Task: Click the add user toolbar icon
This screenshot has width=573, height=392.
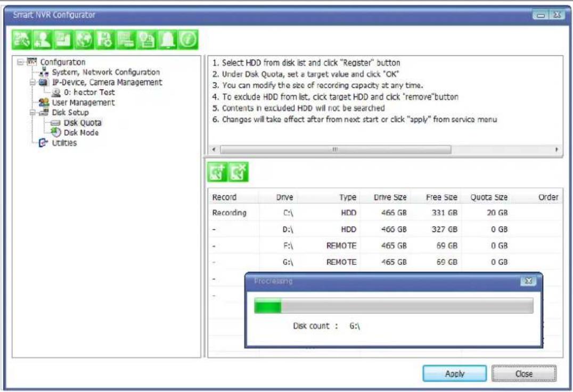Action: pos(43,39)
